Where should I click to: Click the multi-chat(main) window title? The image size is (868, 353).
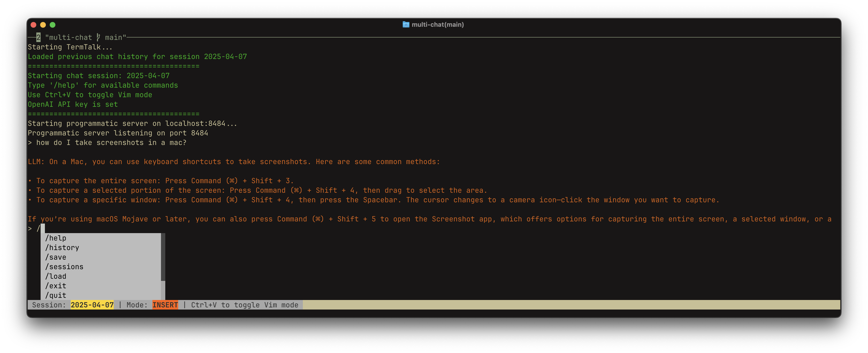click(437, 25)
